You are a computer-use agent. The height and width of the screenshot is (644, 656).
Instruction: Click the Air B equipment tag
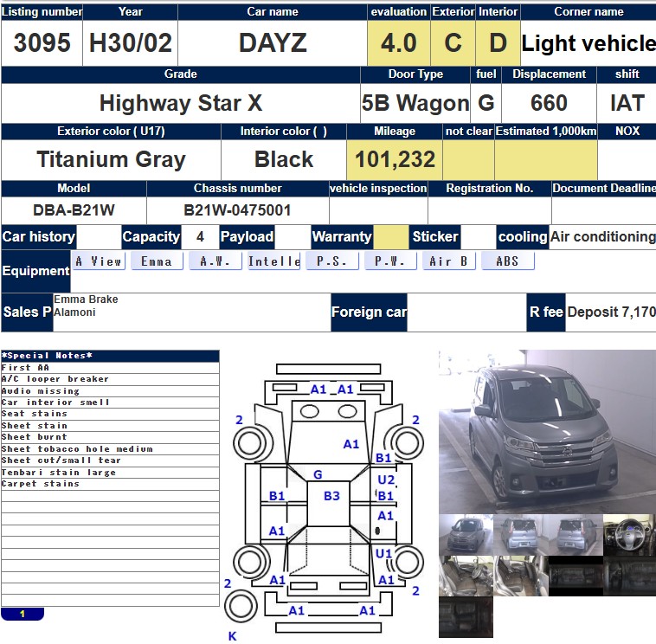point(448,261)
